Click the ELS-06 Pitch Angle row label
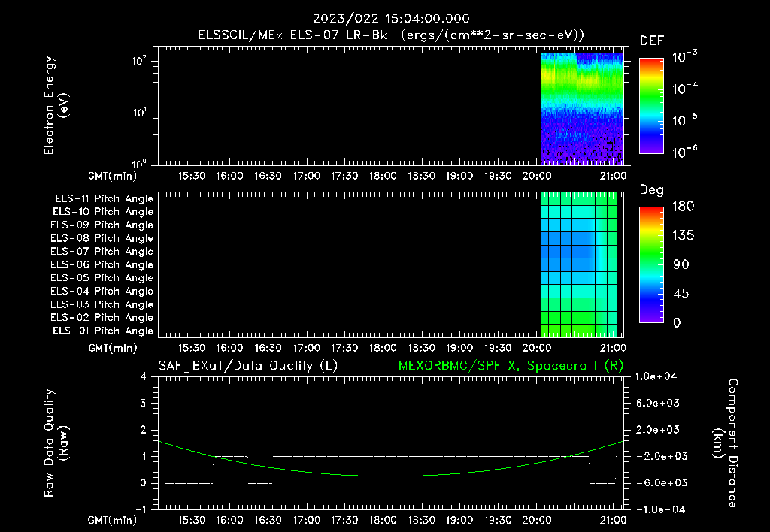Screen dimensions: 770x532 click(x=102, y=264)
